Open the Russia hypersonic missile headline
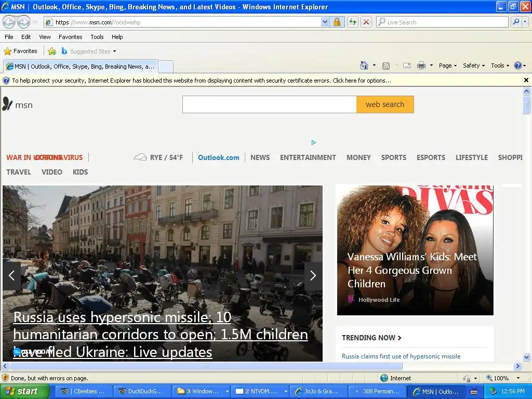Screen dimensions: 532x399 pos(161,335)
